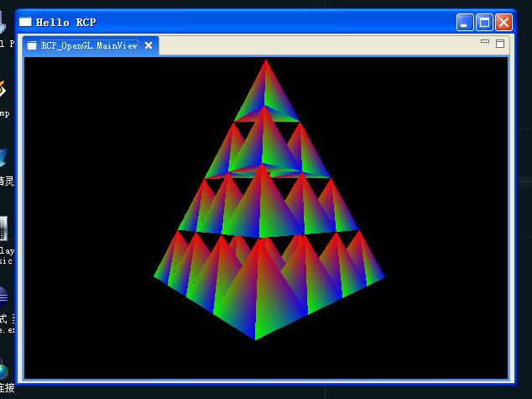Click the Hello RCP title bar text

pos(65,23)
